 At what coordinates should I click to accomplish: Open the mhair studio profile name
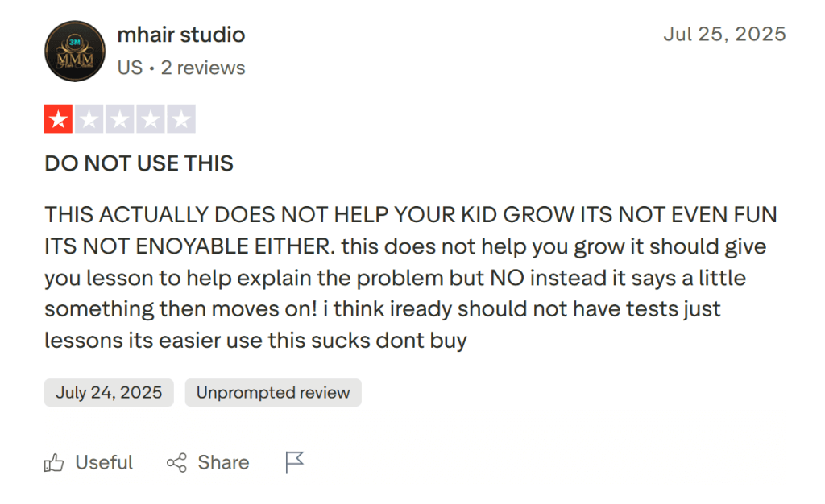point(181,35)
